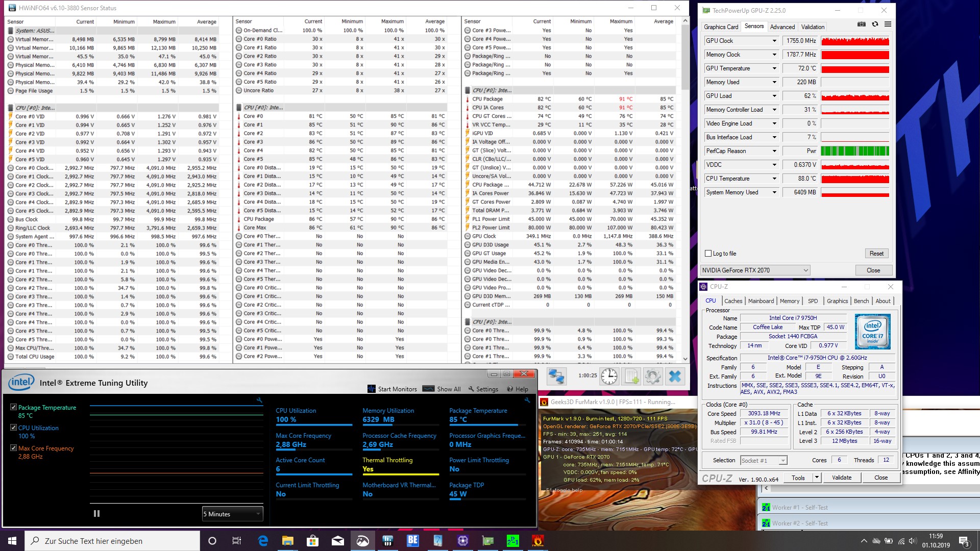Image resolution: width=980 pixels, height=551 pixels.
Task: Click Close button in CPU-Z
Action: pyautogui.click(x=881, y=478)
